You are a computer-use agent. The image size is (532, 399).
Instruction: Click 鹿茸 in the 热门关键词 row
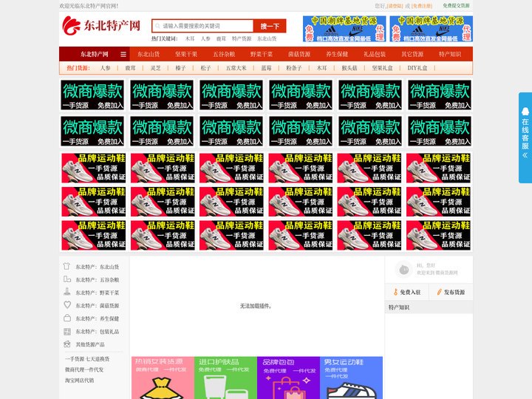pyautogui.click(x=221, y=38)
